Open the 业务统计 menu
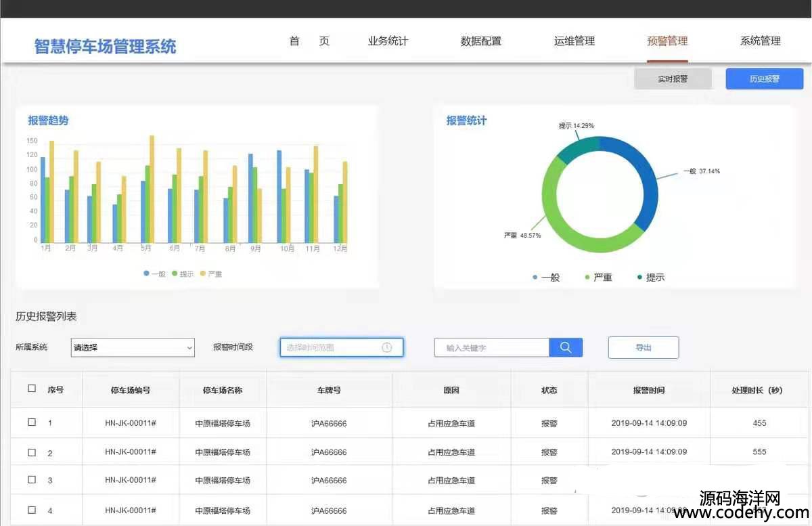Screen dimensions: 812x526 click(388, 41)
